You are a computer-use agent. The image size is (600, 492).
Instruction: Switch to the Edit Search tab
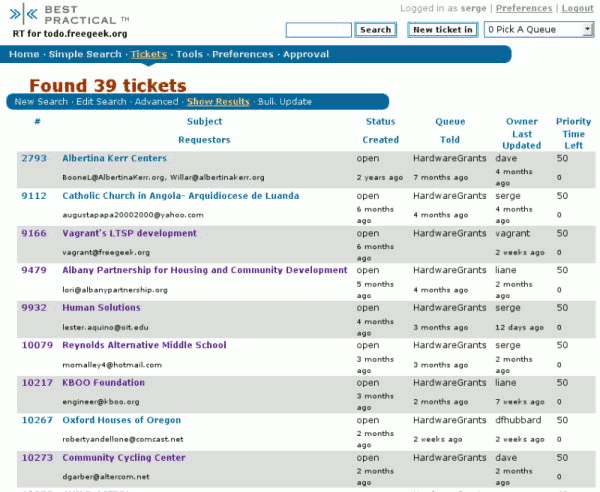pyautogui.click(x=102, y=102)
